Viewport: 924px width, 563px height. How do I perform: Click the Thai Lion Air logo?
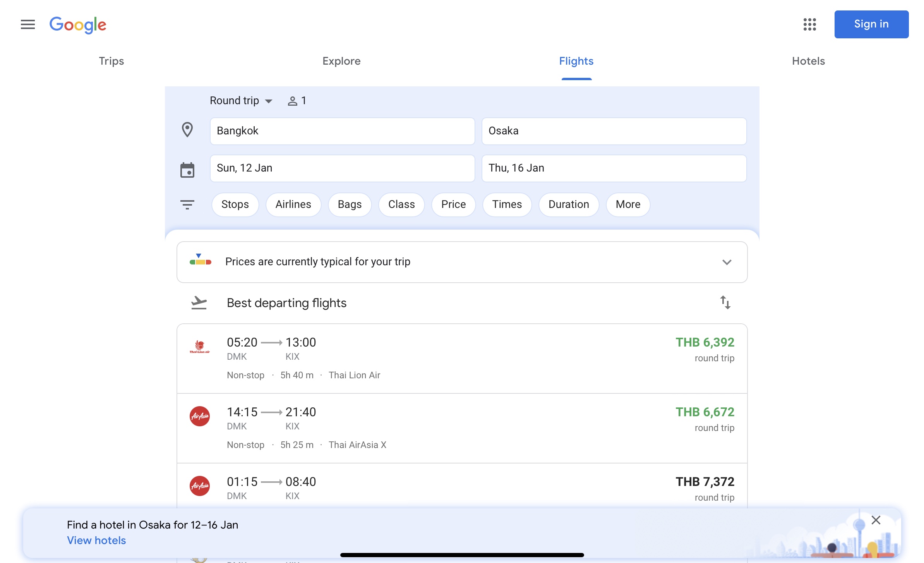click(199, 347)
